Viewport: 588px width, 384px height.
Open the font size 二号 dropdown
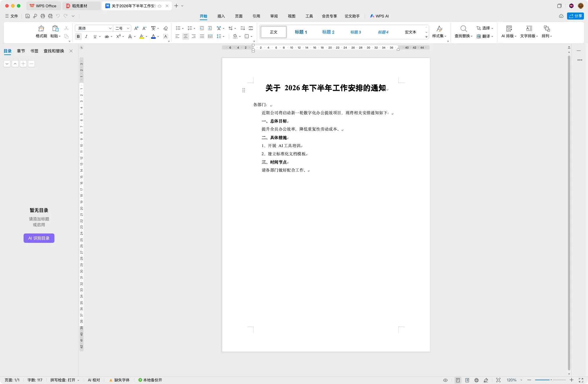[128, 28]
